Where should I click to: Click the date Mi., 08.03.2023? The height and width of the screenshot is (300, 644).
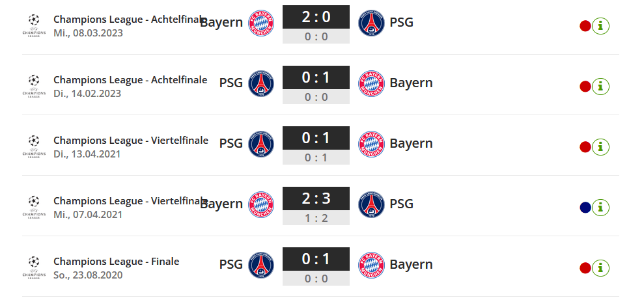88,33
